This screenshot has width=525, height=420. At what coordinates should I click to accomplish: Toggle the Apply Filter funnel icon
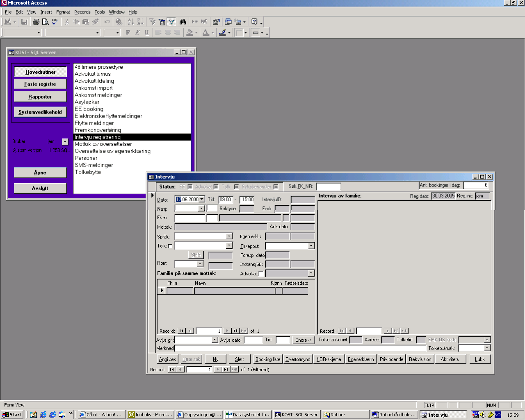pyautogui.click(x=171, y=22)
